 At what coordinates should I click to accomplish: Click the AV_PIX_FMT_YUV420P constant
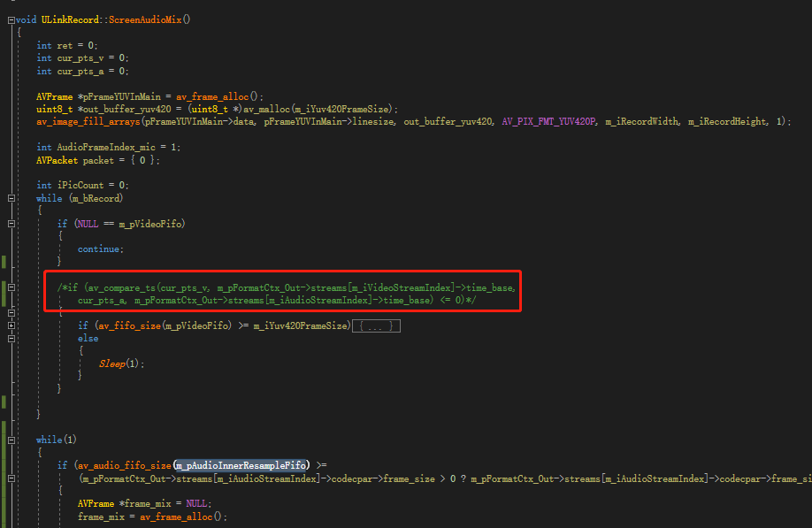[548, 122]
